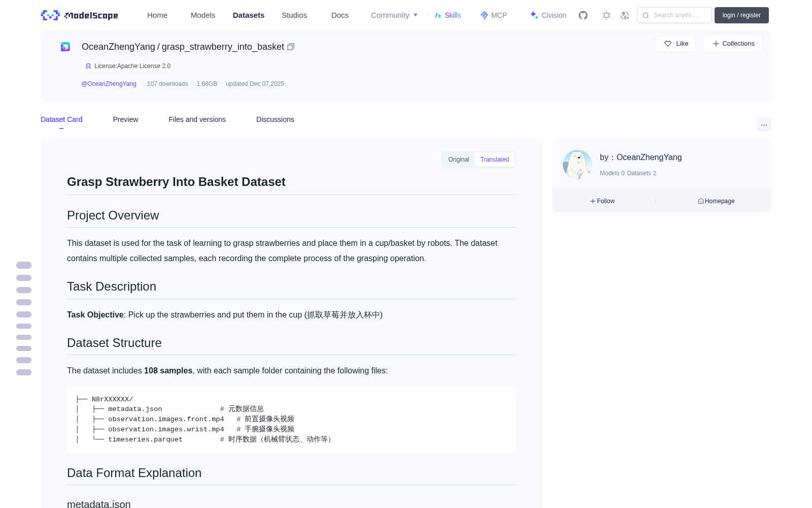Image resolution: width=812 pixels, height=508 pixels.
Task: Click the polar bear author avatar
Action: pyautogui.click(x=578, y=165)
